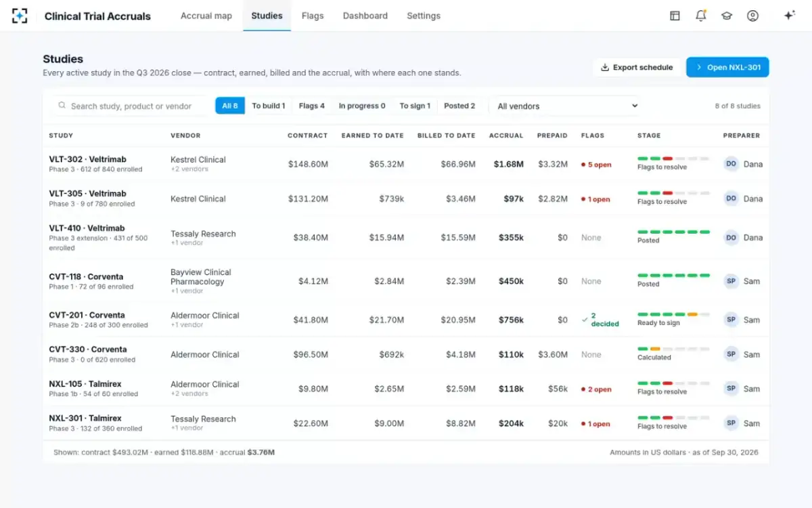Click the stage progress bar for VLT-410
This screenshot has height=508, width=812.
click(x=673, y=232)
